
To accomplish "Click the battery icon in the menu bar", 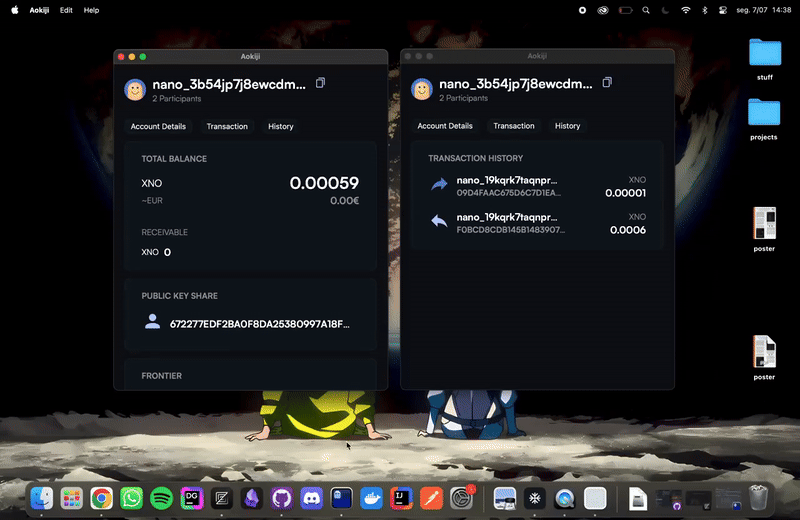I will (x=626, y=10).
